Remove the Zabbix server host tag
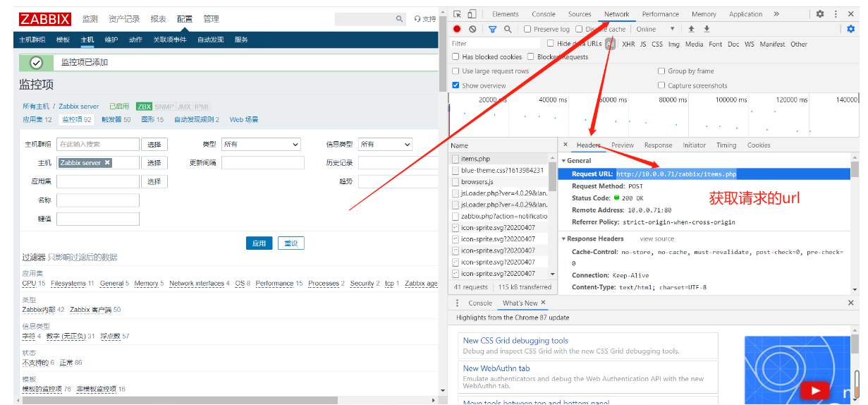This screenshot has height=405, width=868. tap(107, 162)
